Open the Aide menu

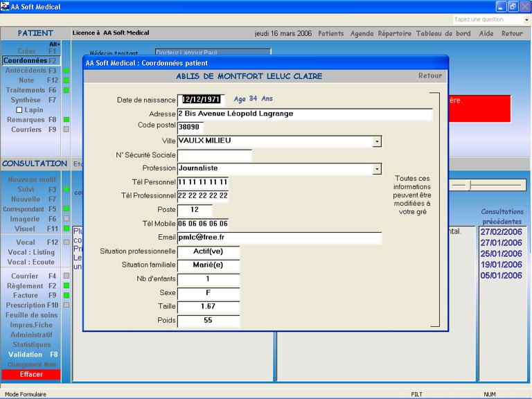point(486,33)
